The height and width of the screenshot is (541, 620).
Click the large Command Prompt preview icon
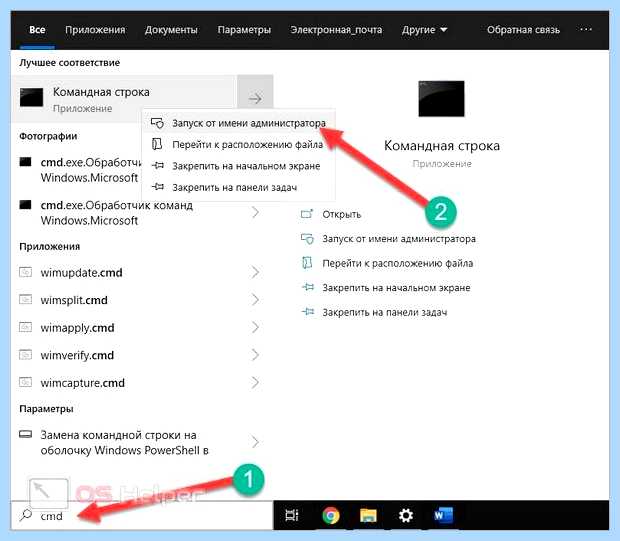click(x=441, y=99)
